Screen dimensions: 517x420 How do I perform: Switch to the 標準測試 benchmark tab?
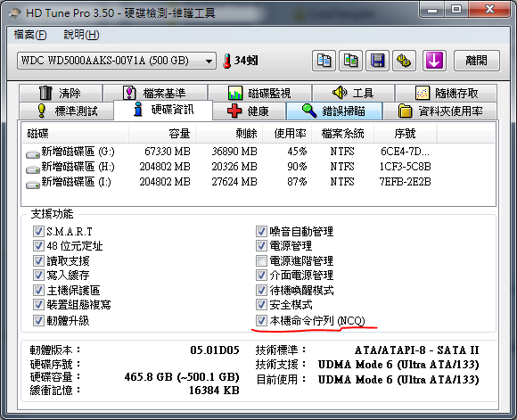[x=67, y=111]
